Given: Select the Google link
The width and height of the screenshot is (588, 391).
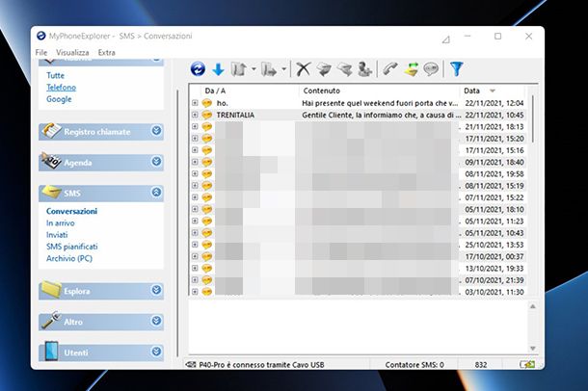Looking at the screenshot, I should point(59,99).
